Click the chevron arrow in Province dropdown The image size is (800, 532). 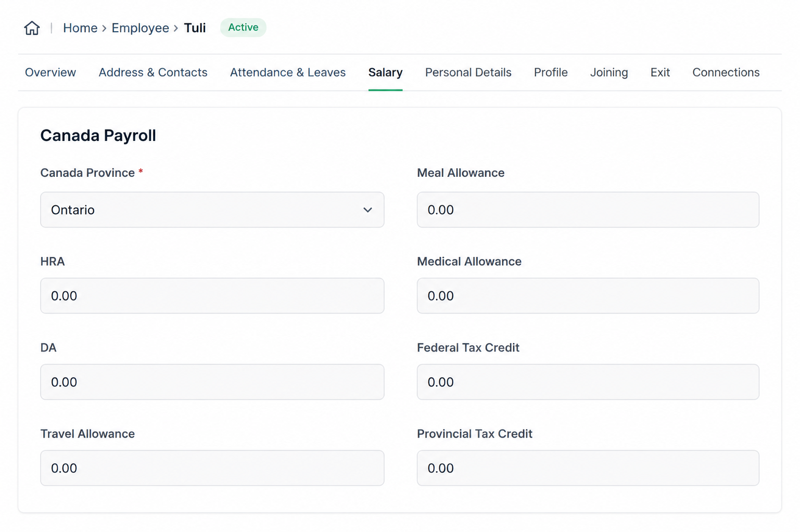(367, 210)
